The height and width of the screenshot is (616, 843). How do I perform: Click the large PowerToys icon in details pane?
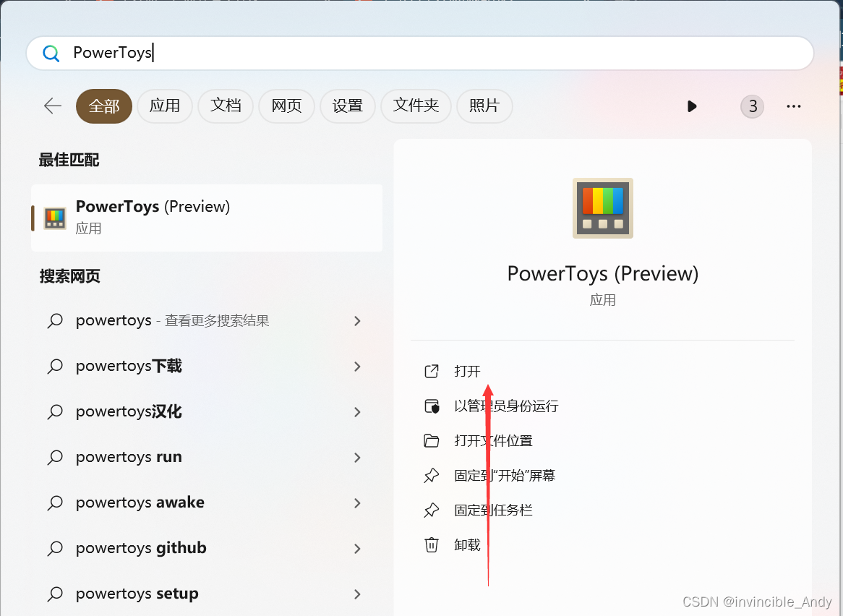click(x=603, y=208)
